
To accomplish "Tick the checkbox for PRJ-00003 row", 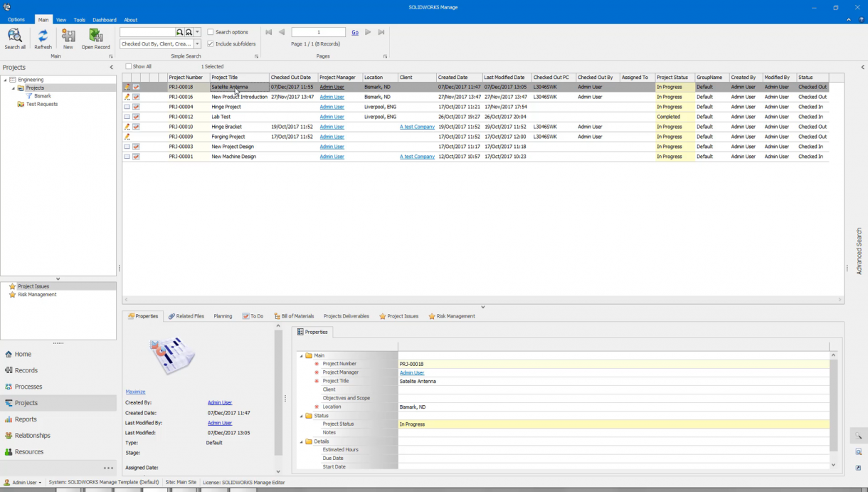I will tap(127, 147).
